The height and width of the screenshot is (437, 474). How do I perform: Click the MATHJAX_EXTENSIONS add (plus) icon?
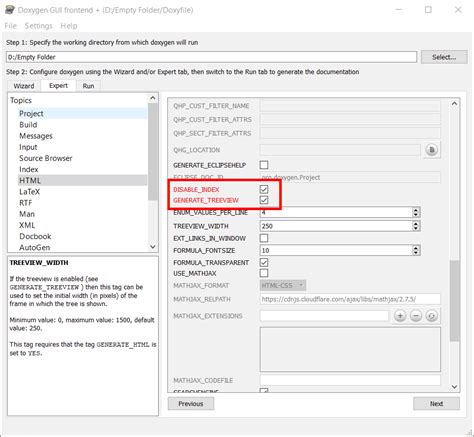point(400,315)
